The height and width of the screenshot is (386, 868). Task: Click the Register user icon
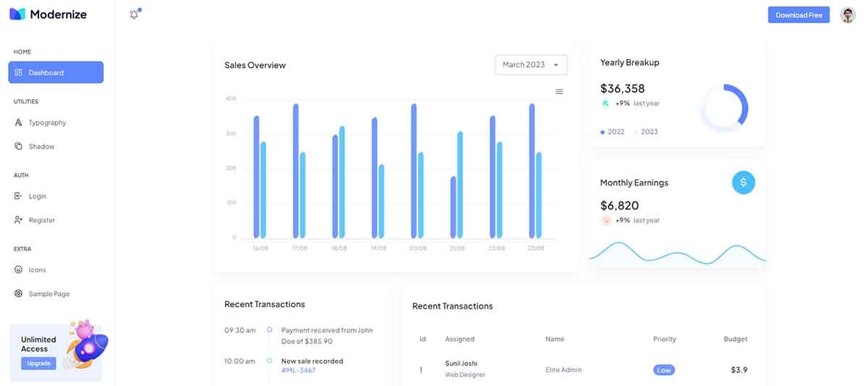19,220
